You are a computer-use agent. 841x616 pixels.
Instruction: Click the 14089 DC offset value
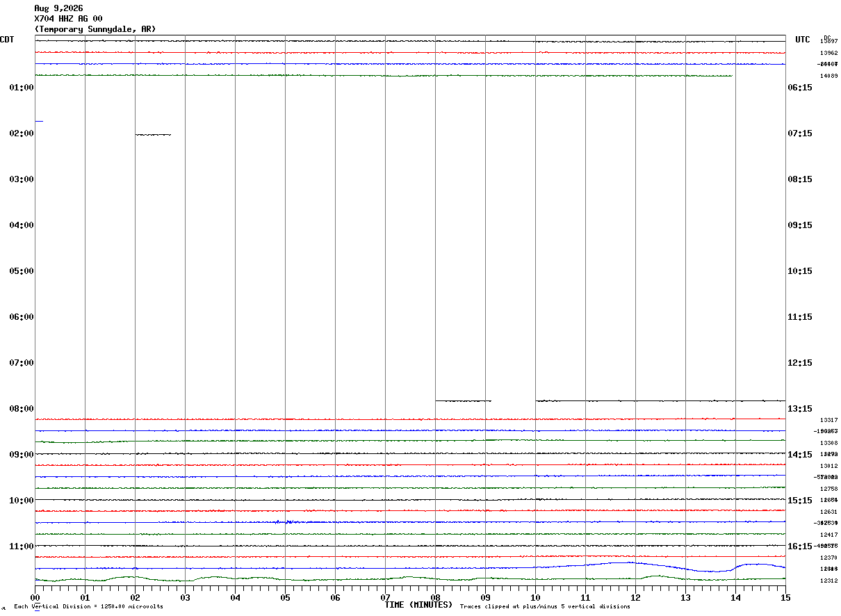(828, 76)
